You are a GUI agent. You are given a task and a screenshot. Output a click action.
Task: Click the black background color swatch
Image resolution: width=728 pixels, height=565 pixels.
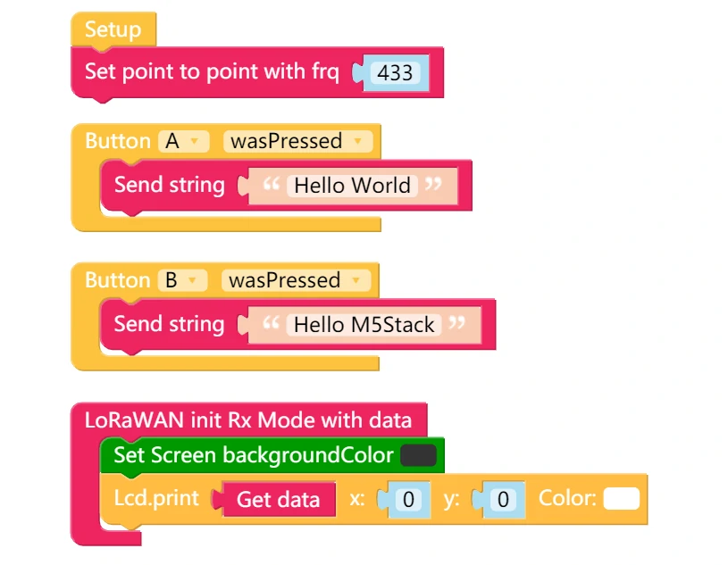click(418, 455)
